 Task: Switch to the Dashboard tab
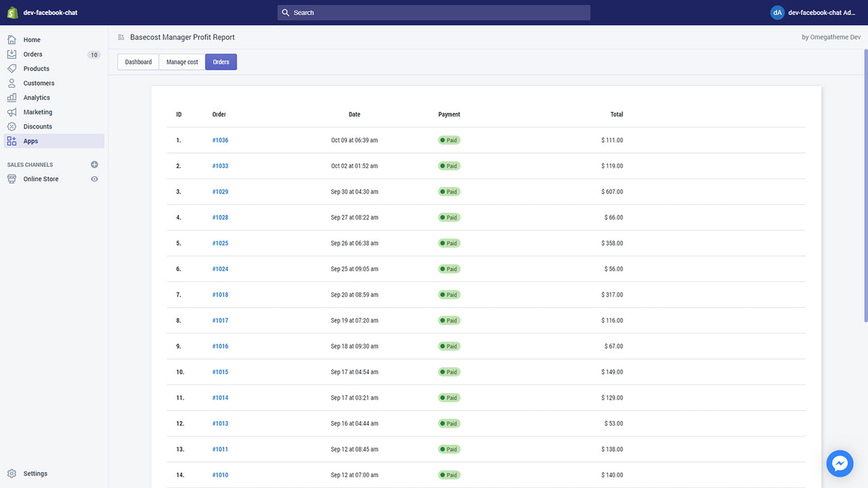point(138,61)
